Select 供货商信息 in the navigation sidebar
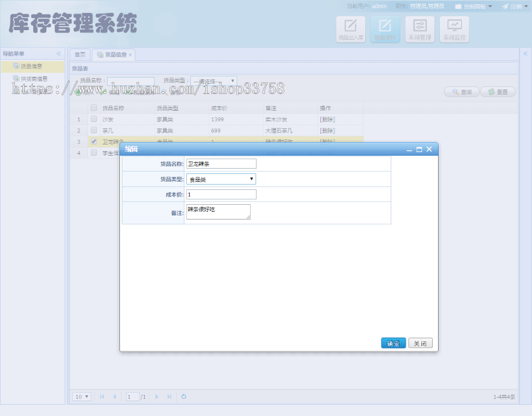Screen dimensions: 532x416 click(x=34, y=78)
